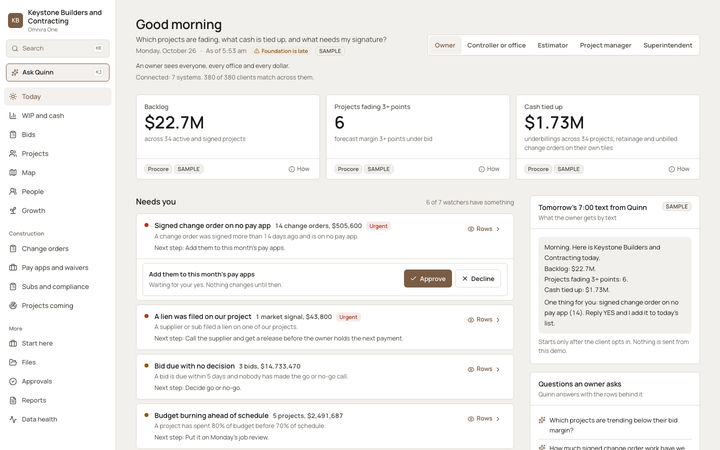Click Procore tag on Backlog card
The image size is (720, 450).
tap(158, 169)
